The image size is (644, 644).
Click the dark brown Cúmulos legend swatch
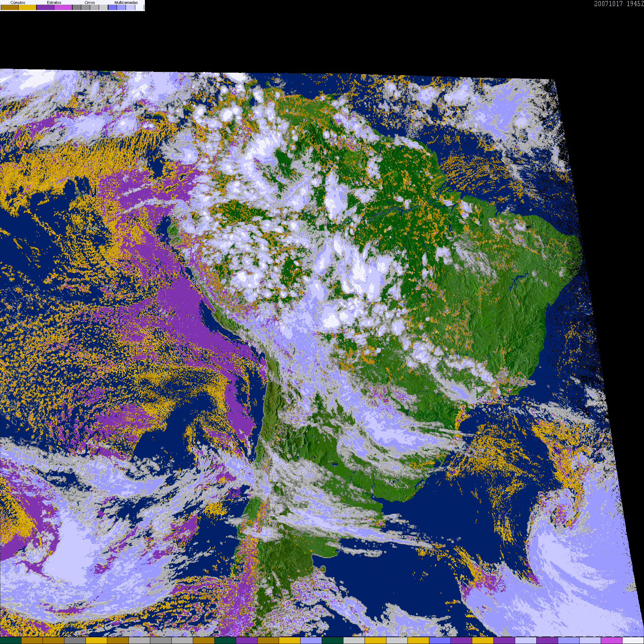tap(10, 7)
